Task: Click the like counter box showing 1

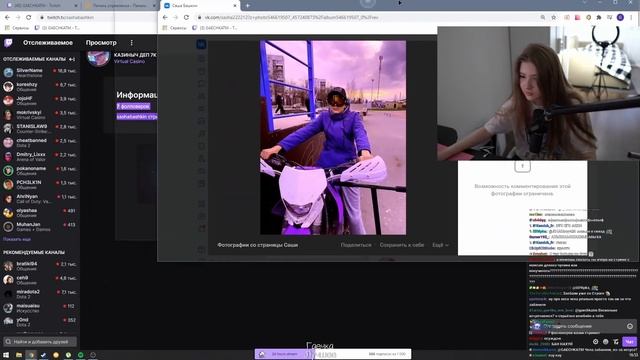Action: (x=522, y=166)
